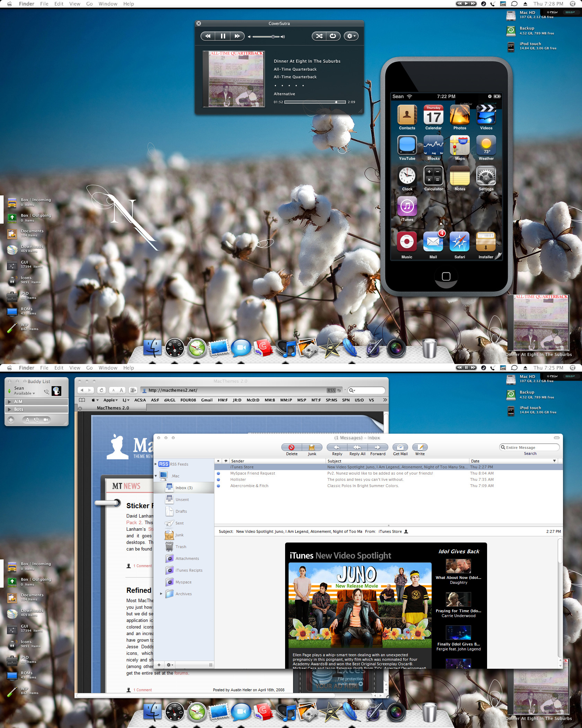
Task: Open the Notes app icon
Action: pyautogui.click(x=460, y=176)
